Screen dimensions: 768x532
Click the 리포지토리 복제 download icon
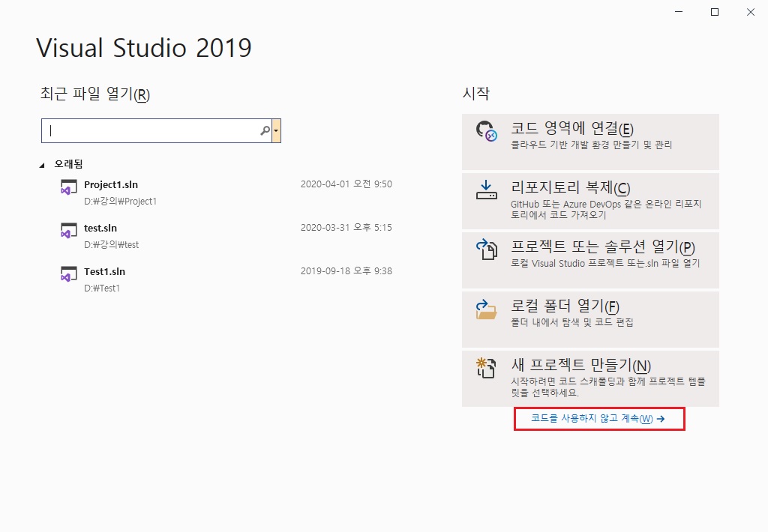[486, 190]
